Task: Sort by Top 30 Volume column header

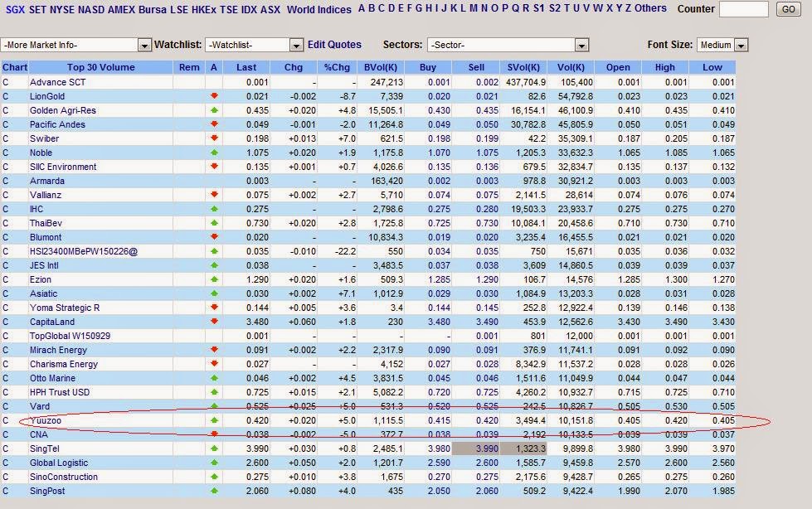Action: tap(100, 67)
